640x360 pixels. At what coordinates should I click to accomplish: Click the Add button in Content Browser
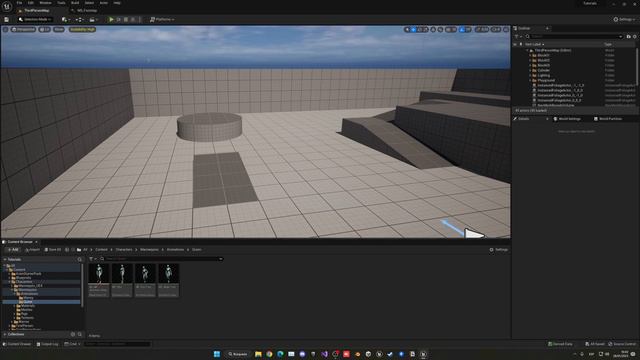coord(12,249)
